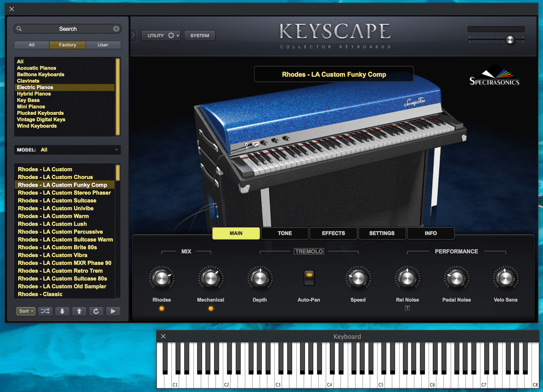Viewport: 543px width, 392px height.
Task: Toggle the Rhodes orange indicator light
Action: pyautogui.click(x=162, y=309)
